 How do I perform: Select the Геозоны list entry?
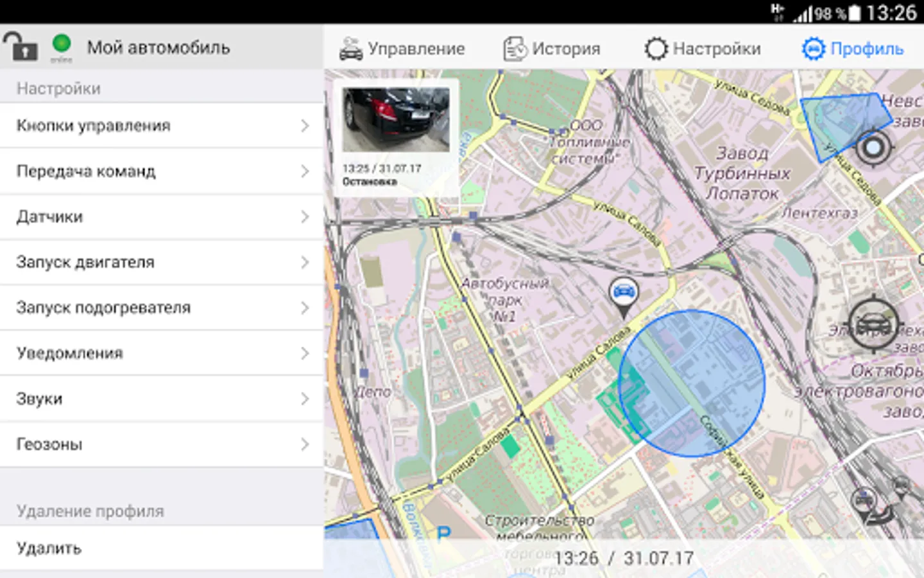tap(161, 444)
